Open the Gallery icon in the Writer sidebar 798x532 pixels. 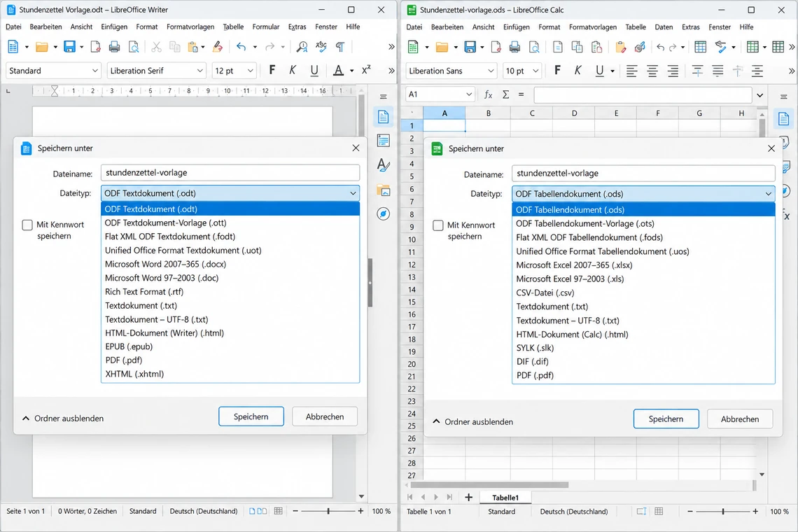pos(383,190)
